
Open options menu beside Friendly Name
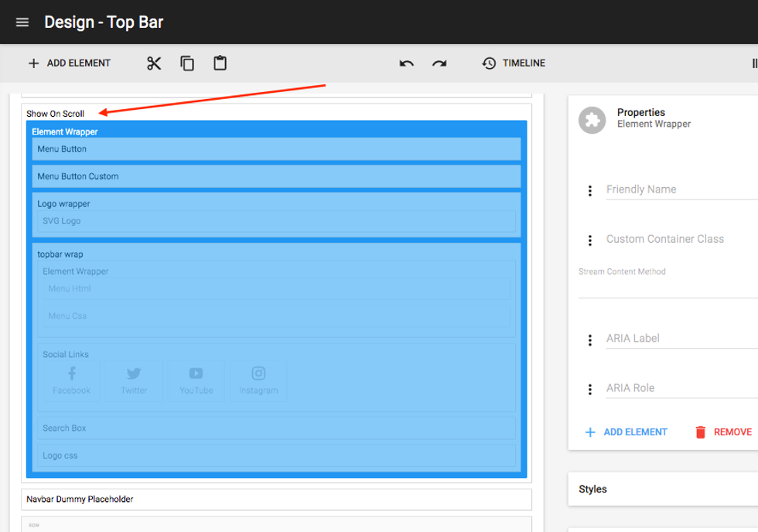[590, 190]
